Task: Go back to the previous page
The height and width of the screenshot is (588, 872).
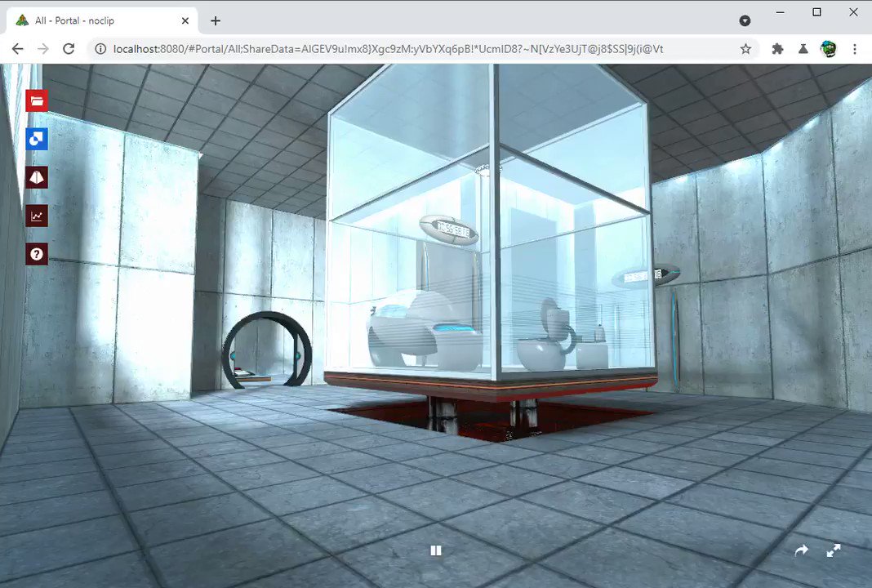Action: [x=18, y=49]
